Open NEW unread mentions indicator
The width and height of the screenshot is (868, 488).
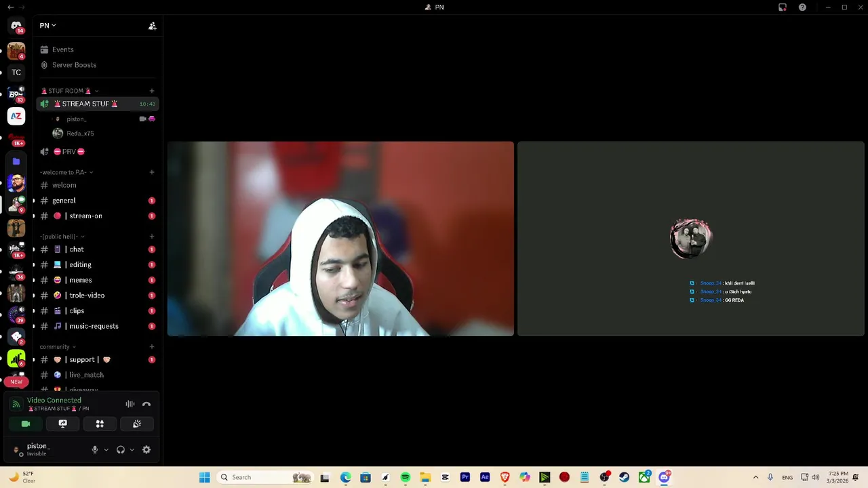click(x=16, y=382)
